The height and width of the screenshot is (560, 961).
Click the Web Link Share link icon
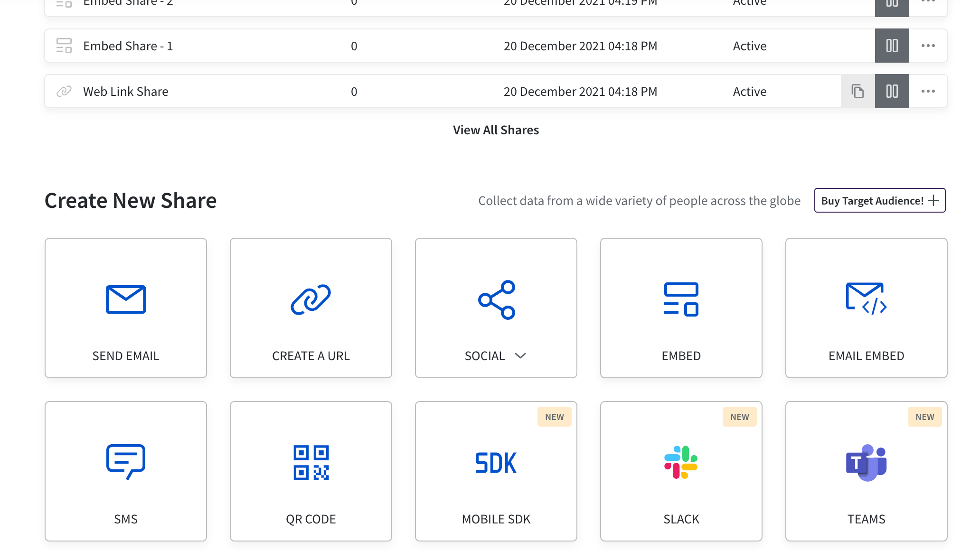tap(64, 91)
